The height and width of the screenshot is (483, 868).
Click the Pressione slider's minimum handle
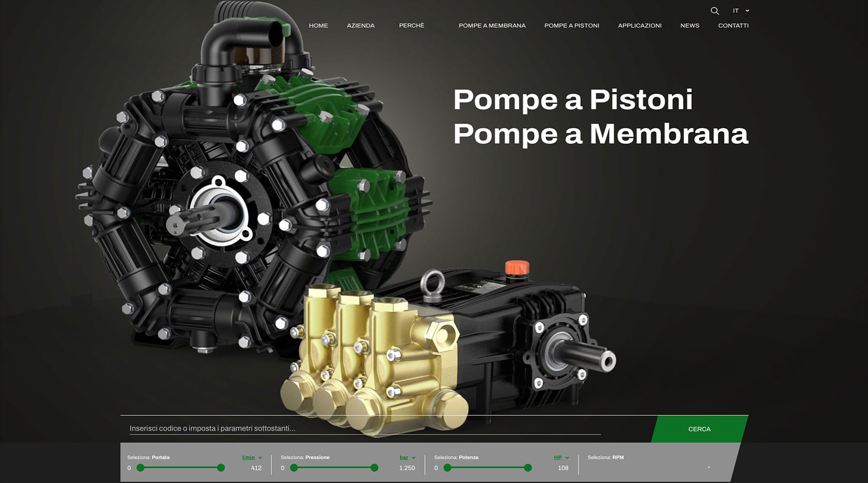coord(294,468)
